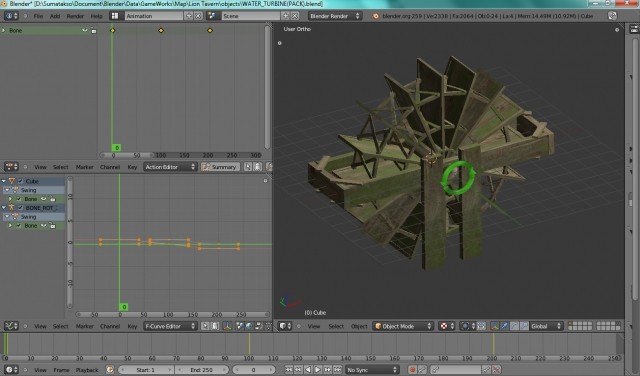
Task: Open the Playback menu in timeline header
Action: point(87,370)
